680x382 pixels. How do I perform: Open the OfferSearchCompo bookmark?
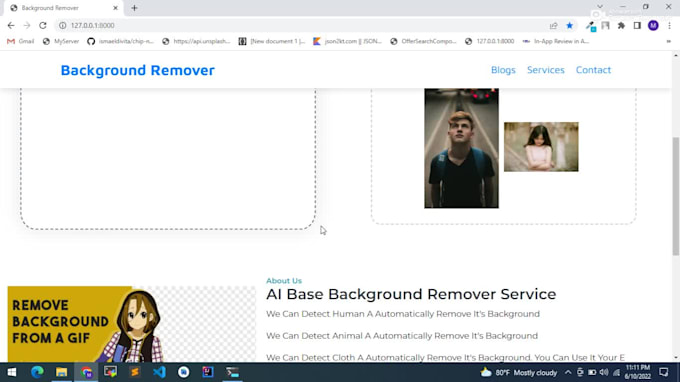[x=423, y=41]
